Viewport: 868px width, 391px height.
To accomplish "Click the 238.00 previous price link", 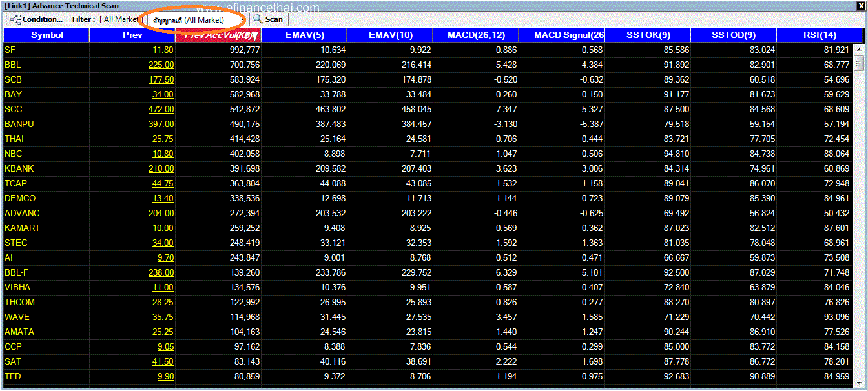I will (161, 272).
